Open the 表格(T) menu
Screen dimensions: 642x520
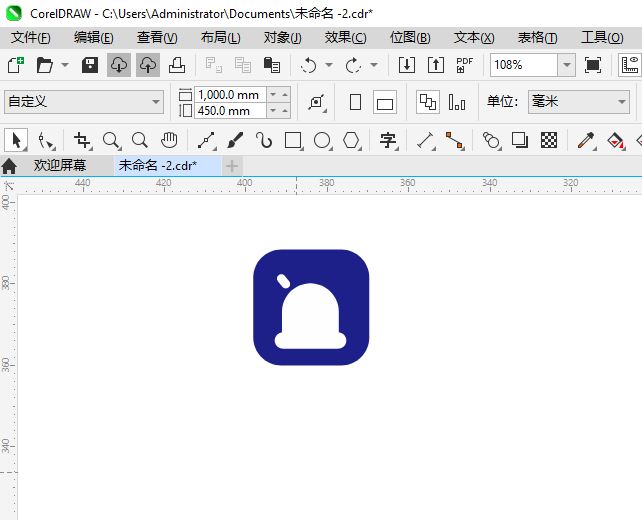tap(538, 38)
